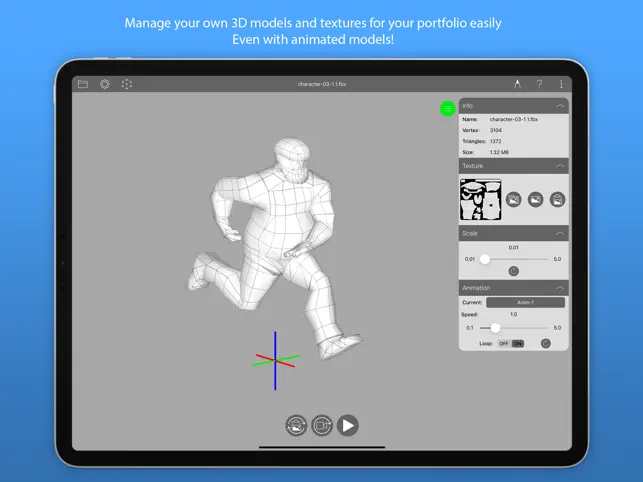Tap the video camera record icon
643x482 pixels.
point(322,425)
